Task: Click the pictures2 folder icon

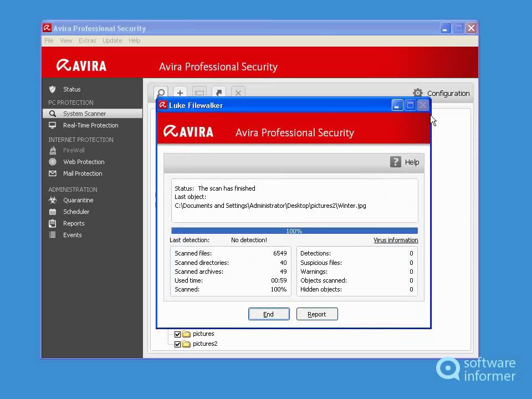Action: tap(186, 344)
